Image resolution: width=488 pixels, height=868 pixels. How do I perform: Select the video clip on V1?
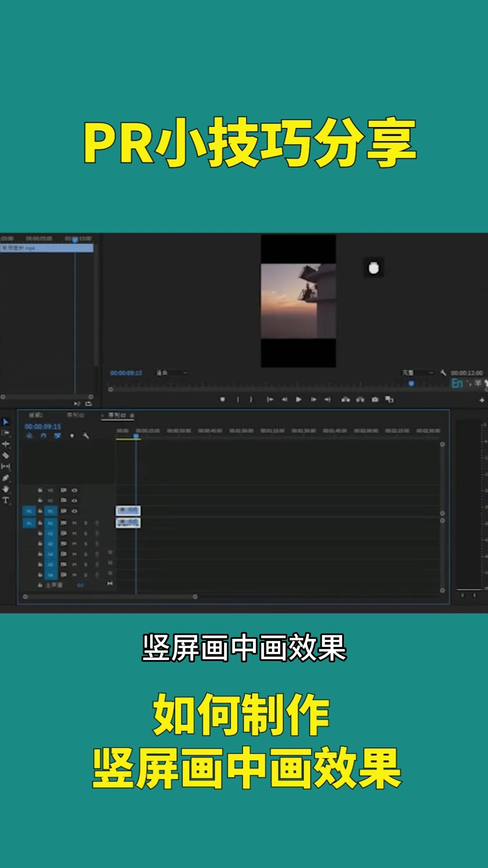click(128, 511)
